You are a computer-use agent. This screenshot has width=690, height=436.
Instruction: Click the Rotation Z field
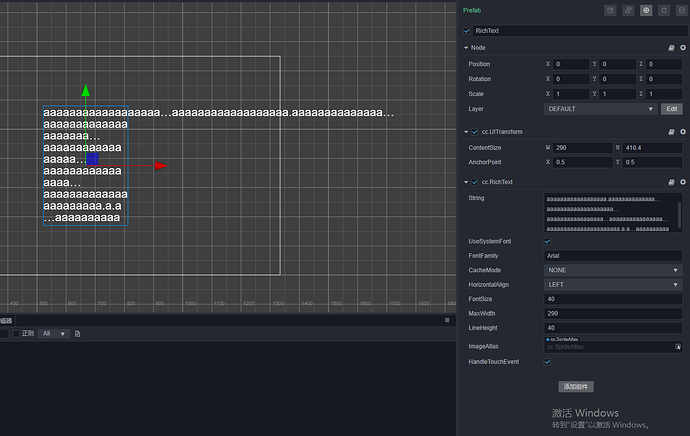[x=664, y=79]
